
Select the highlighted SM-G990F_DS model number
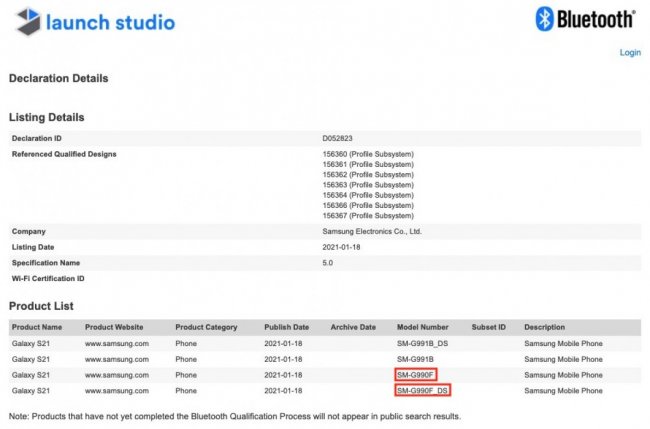pyautogui.click(x=423, y=390)
